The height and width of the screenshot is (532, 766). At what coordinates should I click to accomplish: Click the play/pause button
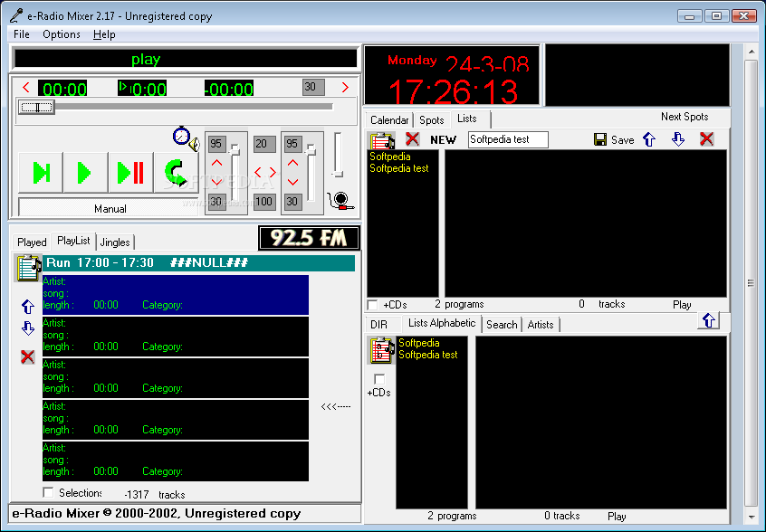(x=130, y=172)
